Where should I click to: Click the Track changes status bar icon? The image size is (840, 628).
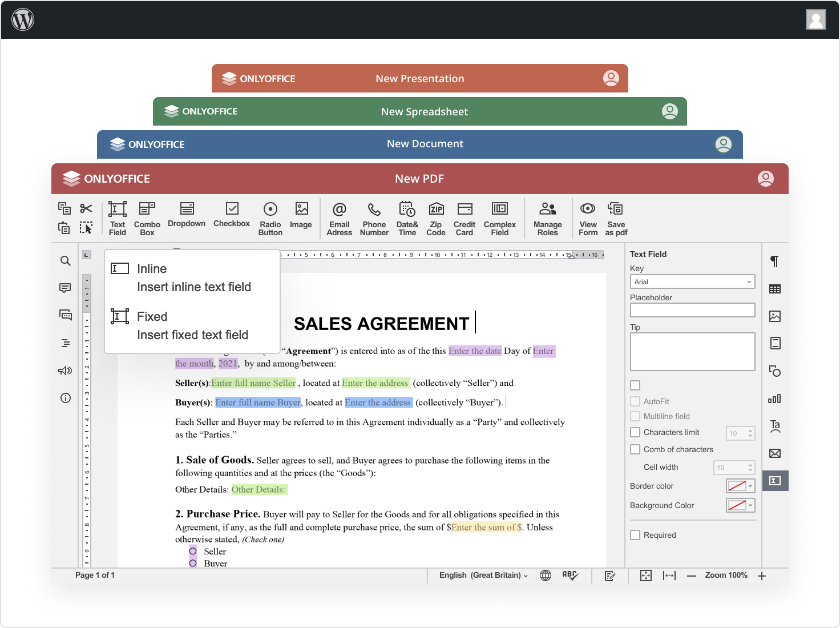coord(610,576)
